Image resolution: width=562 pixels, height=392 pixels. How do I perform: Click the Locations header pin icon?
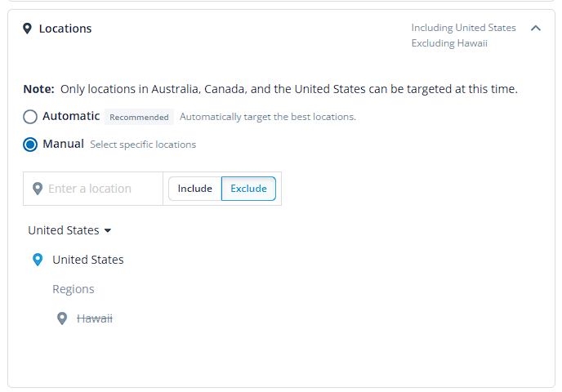point(27,29)
